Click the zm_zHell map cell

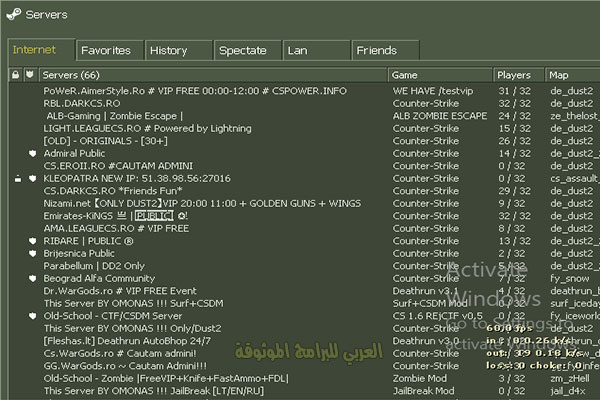570,379
